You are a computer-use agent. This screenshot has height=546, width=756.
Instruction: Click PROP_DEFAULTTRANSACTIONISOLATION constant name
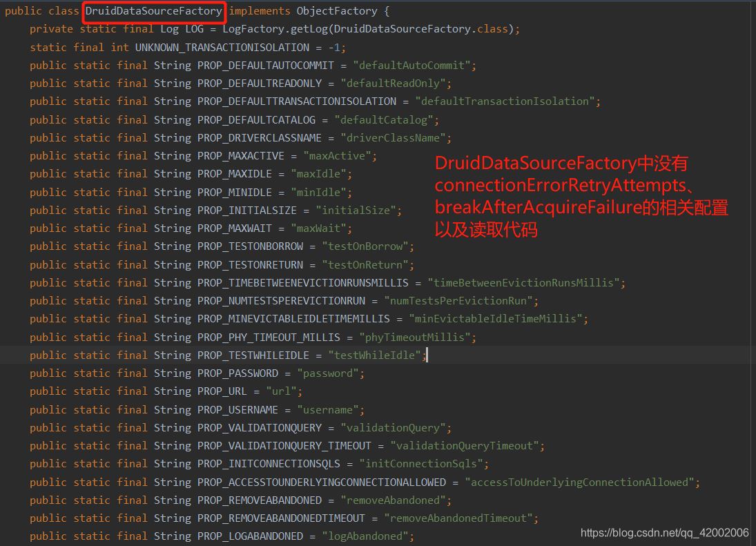(x=296, y=101)
